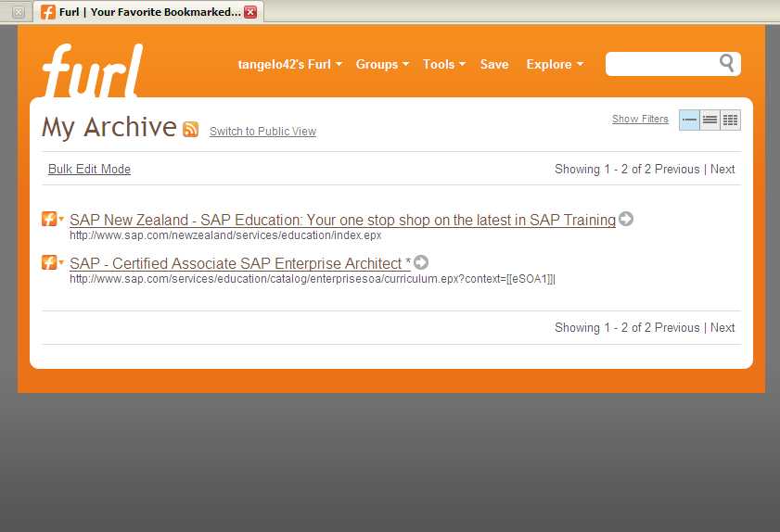Open SAP - Certified Associate Enterprise Architect link
This screenshot has height=532, width=780.
pos(240,263)
